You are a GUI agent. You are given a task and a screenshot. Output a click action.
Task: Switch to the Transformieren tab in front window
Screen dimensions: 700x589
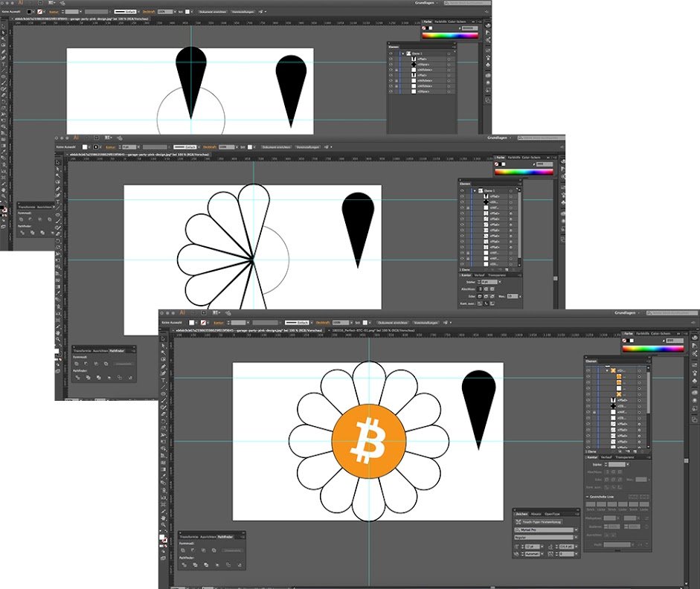point(188,537)
